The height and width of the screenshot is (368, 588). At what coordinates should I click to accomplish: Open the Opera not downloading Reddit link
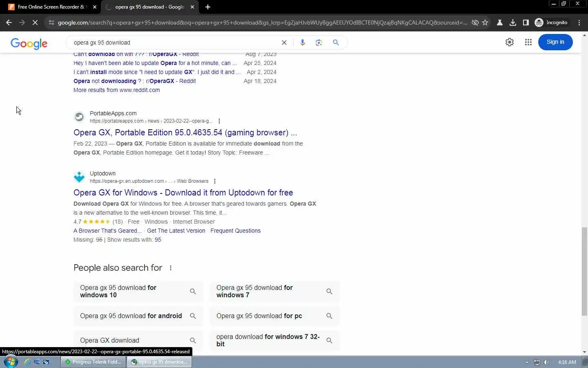tap(135, 81)
